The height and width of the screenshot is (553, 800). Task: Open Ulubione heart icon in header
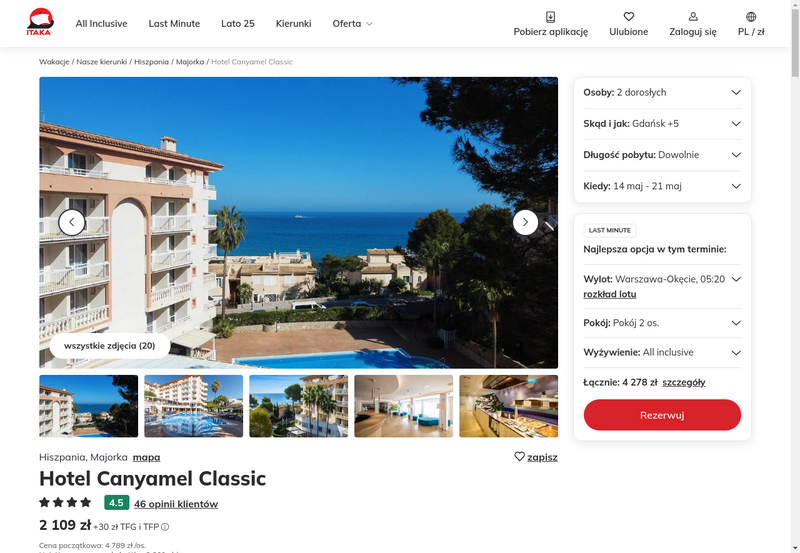point(629,17)
